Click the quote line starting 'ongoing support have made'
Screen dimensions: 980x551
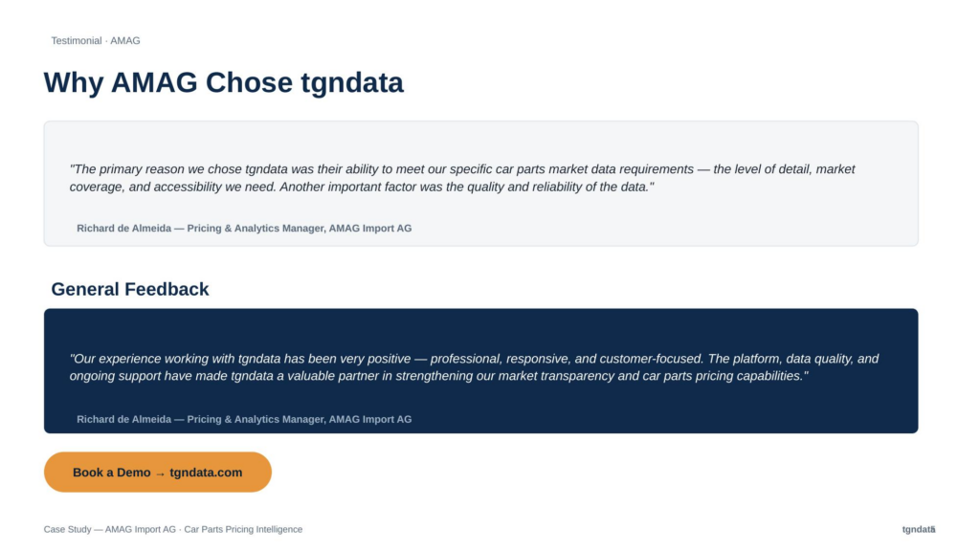click(438, 376)
